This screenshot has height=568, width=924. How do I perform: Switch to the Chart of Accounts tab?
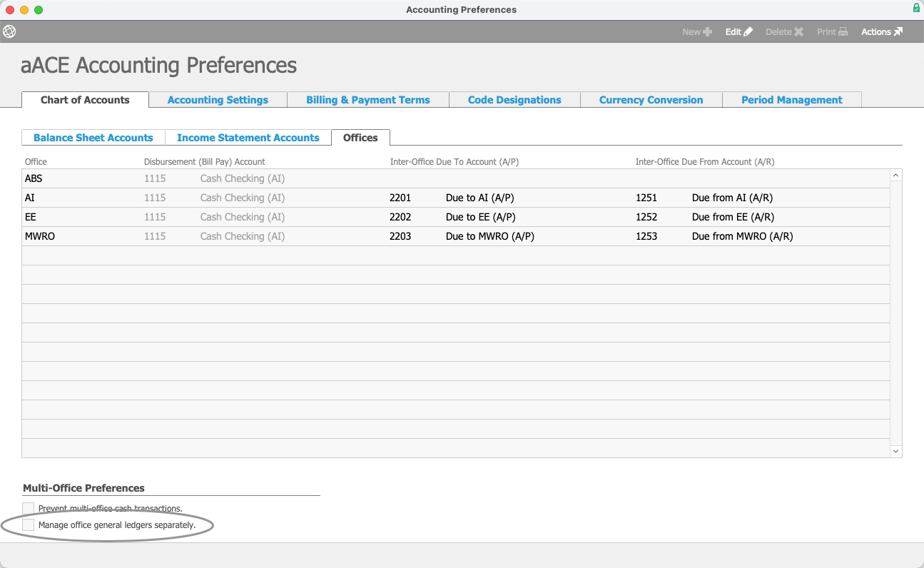(85, 100)
